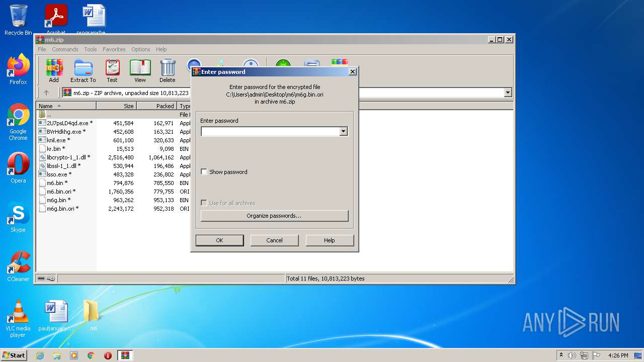Click the Add toolbar icon in WinRAR

pyautogui.click(x=54, y=70)
